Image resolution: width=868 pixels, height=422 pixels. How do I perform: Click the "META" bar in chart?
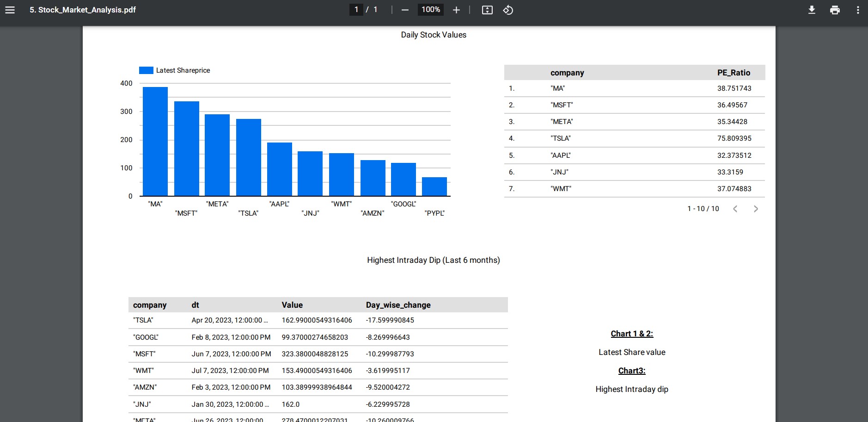[x=217, y=155]
